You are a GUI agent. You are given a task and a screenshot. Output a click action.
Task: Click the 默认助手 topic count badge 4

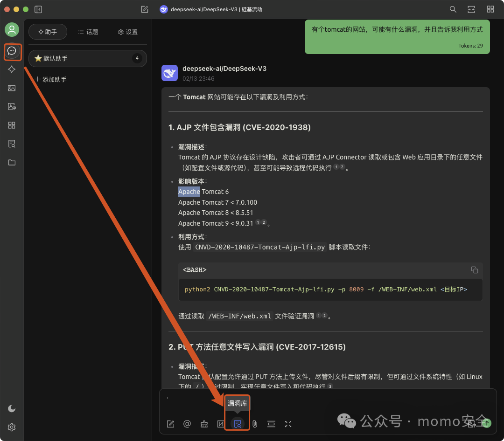(137, 58)
